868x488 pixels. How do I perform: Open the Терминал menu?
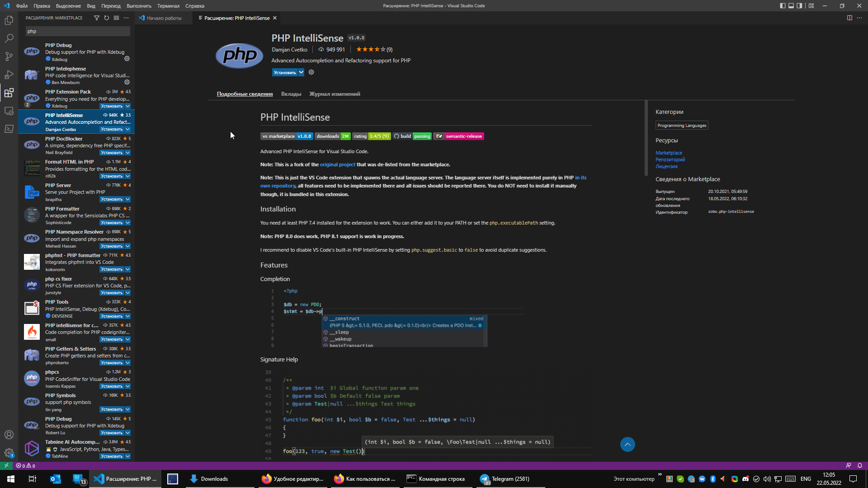click(168, 6)
